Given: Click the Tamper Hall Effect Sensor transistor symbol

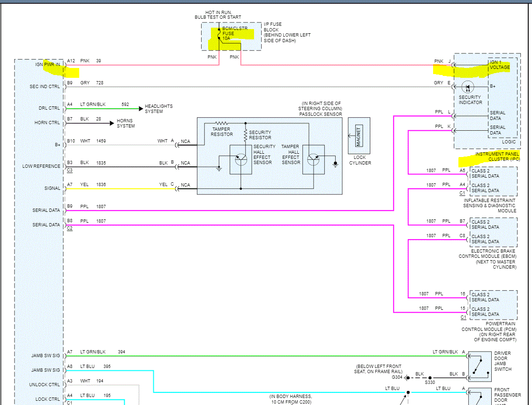Looking at the screenshot, I should pos(313,159).
